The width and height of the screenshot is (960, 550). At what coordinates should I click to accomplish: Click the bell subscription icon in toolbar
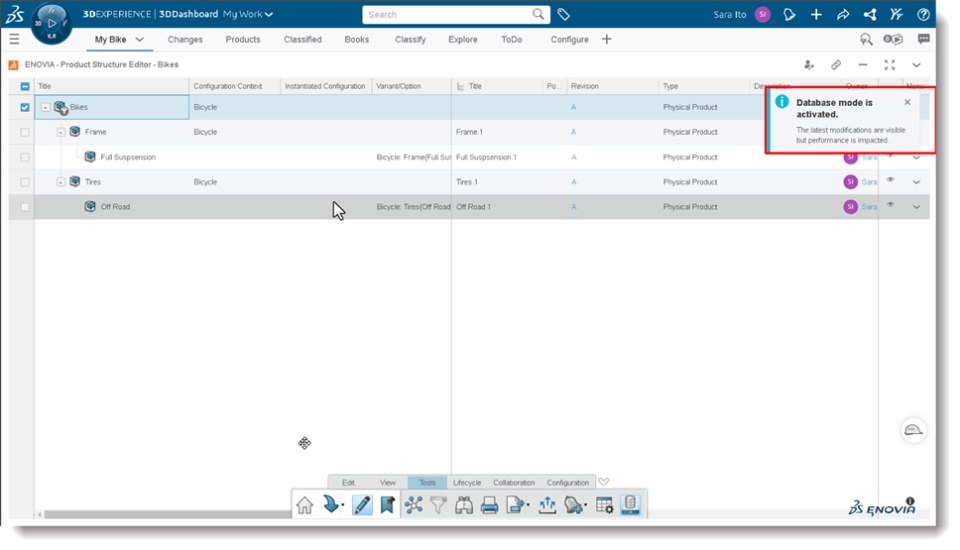pyautogui.click(x=574, y=505)
